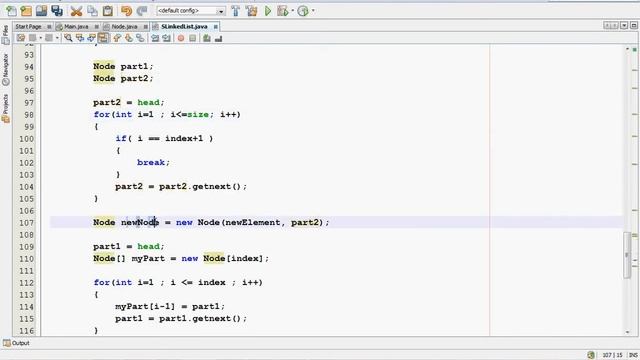Toggle Highlight Search button
This screenshot has height=360, width=640.
103,38
